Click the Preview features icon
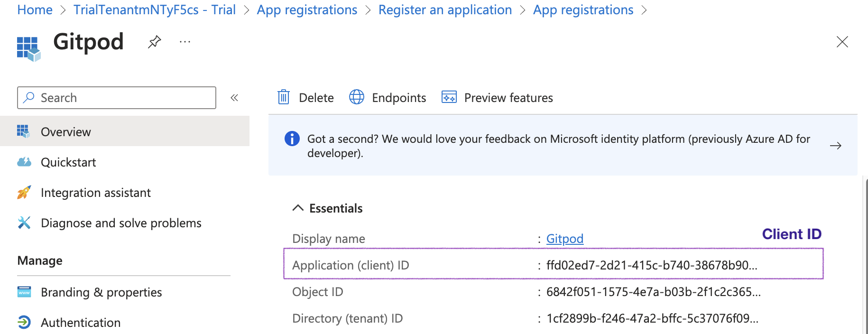The image size is (868, 334). (x=449, y=97)
